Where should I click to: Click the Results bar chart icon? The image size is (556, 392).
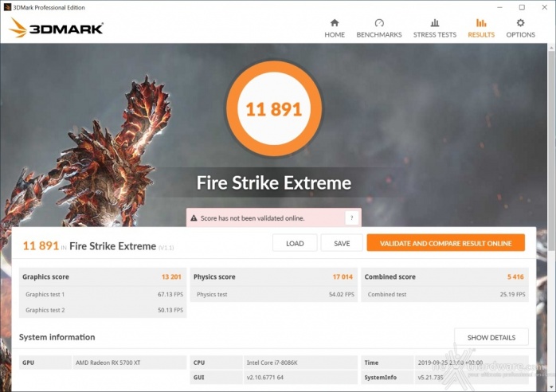tap(481, 23)
